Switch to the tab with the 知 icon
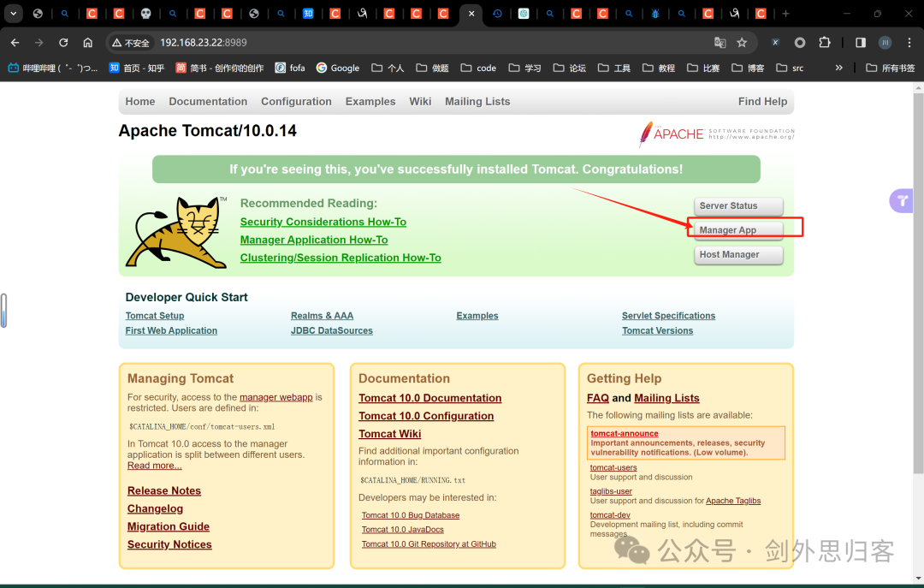Image resolution: width=924 pixels, height=588 pixels. point(308,14)
